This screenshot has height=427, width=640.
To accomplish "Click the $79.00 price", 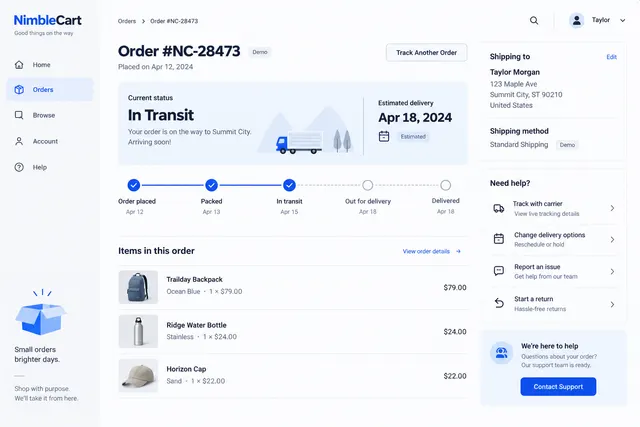I will pos(455,288).
